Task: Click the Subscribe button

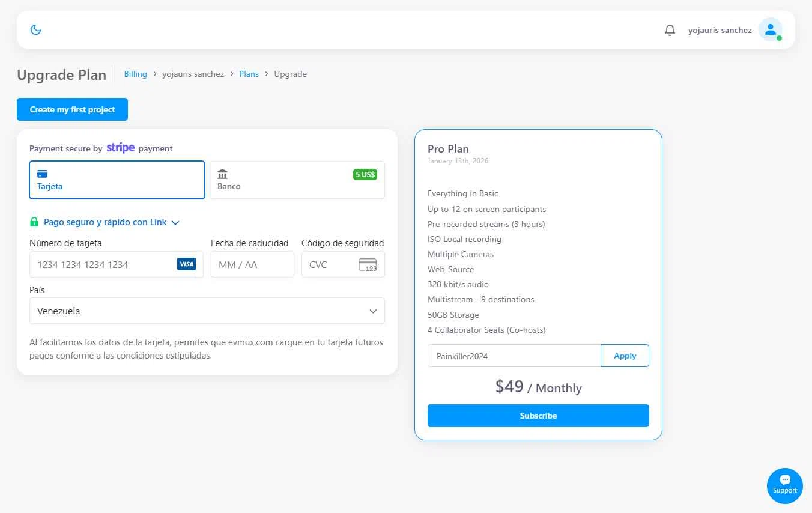Action: tap(538, 416)
